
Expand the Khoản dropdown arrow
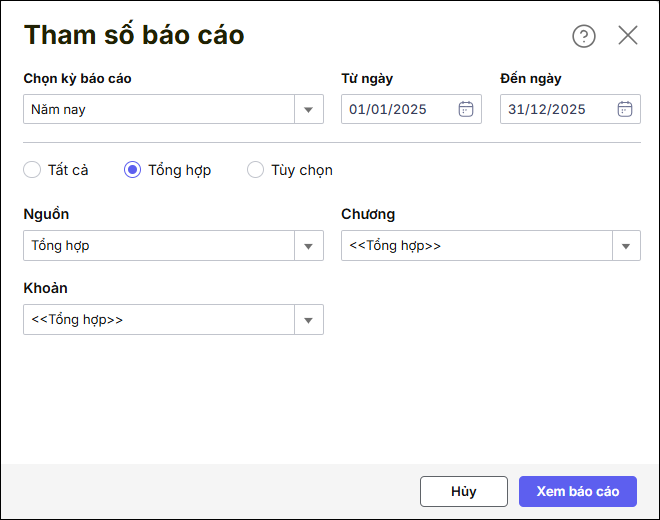308,320
